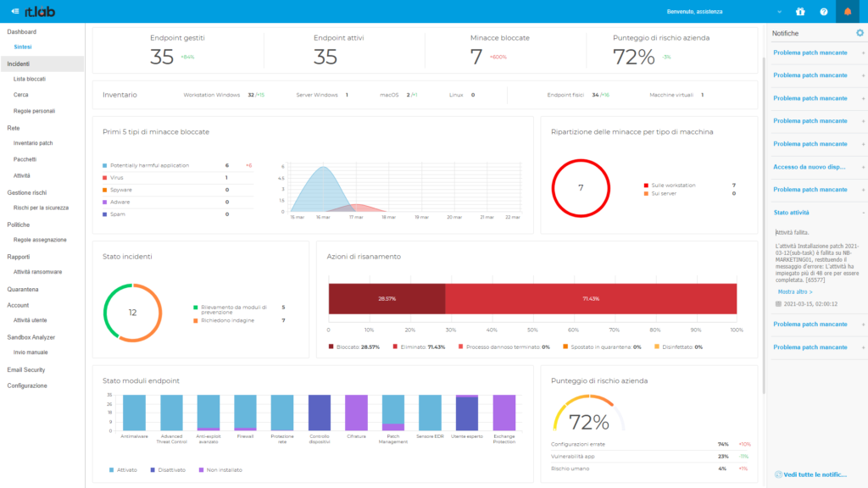Collapse the Stato attività notification
The image size is (868, 488).
tap(862, 213)
